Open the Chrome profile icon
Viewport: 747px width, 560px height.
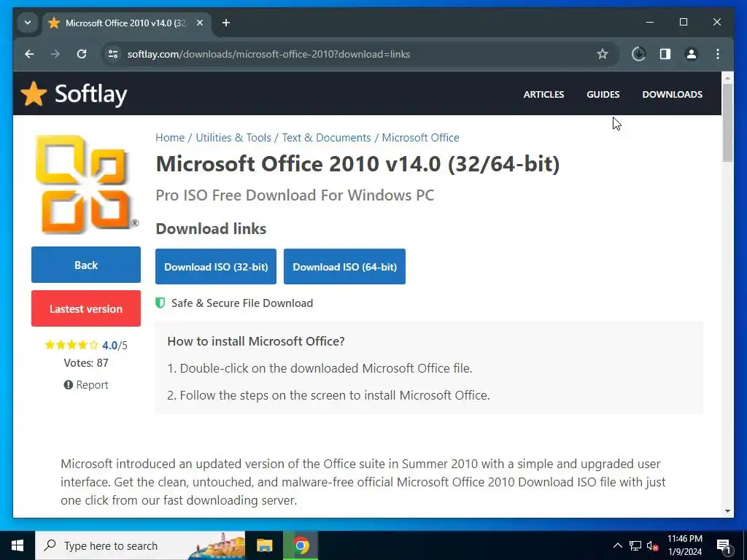[692, 54]
